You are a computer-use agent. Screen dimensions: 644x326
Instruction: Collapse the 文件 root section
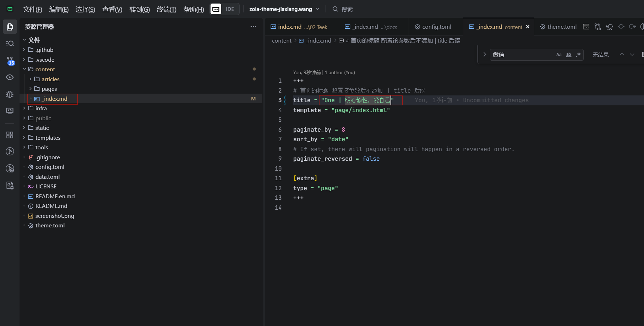coord(24,40)
